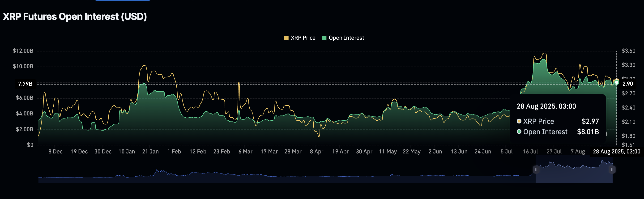Click the $12.00B left axis label
This screenshot has height=199, width=644.
[23, 51]
